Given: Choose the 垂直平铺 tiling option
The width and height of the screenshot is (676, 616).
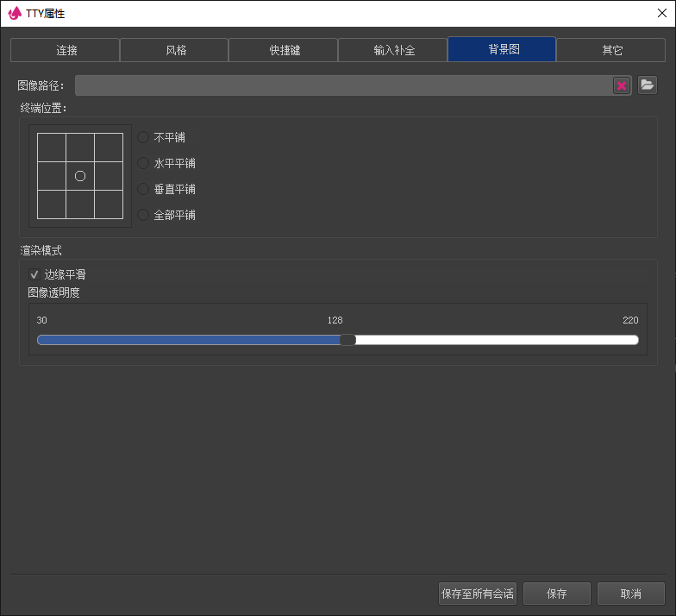Looking at the screenshot, I should point(143,189).
